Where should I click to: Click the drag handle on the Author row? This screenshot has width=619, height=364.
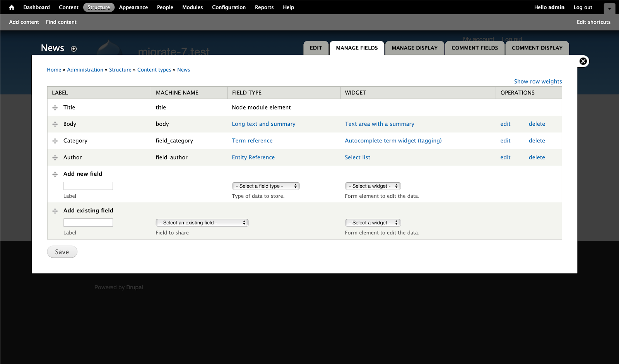pos(55,157)
